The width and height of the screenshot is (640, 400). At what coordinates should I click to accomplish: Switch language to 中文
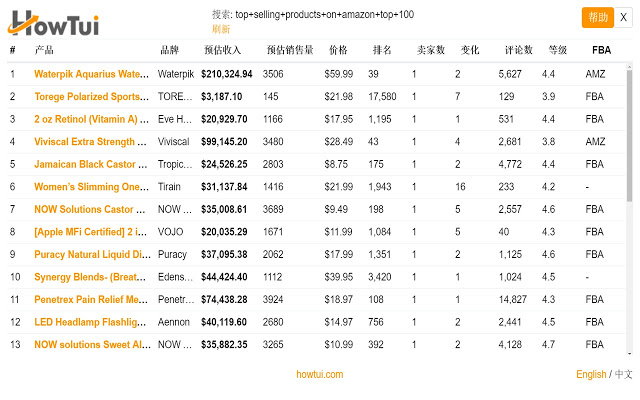623,374
